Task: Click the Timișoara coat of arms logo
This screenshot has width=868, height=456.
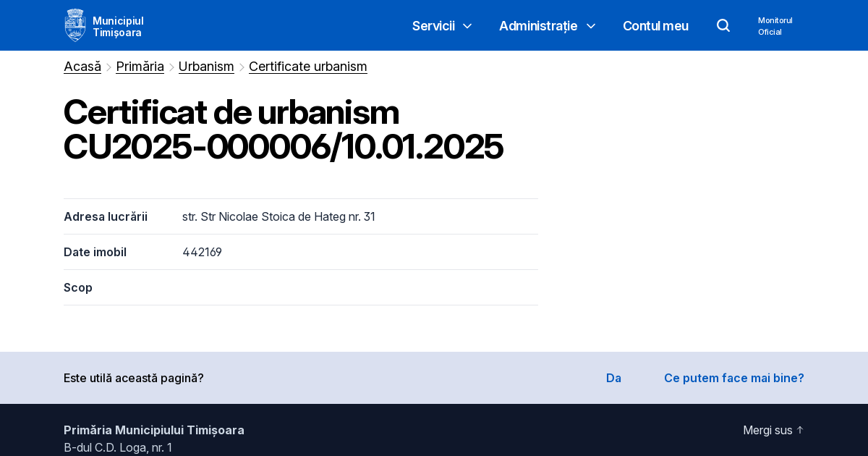Action: click(75, 25)
